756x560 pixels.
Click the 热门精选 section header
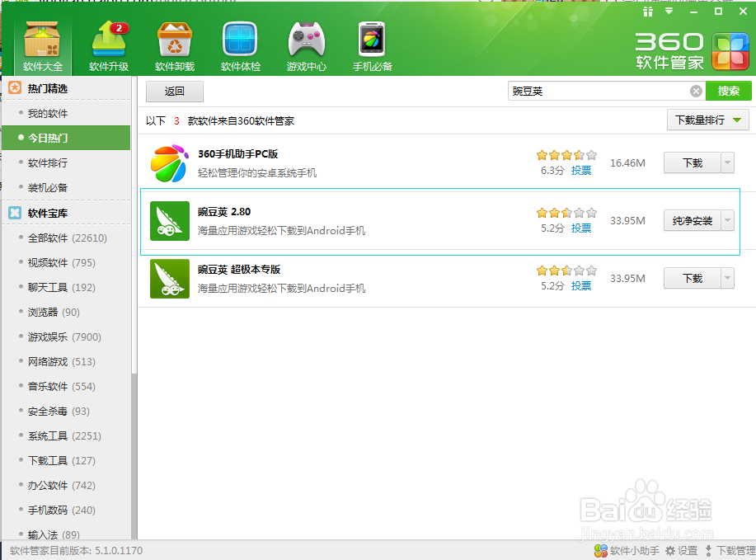47,88
